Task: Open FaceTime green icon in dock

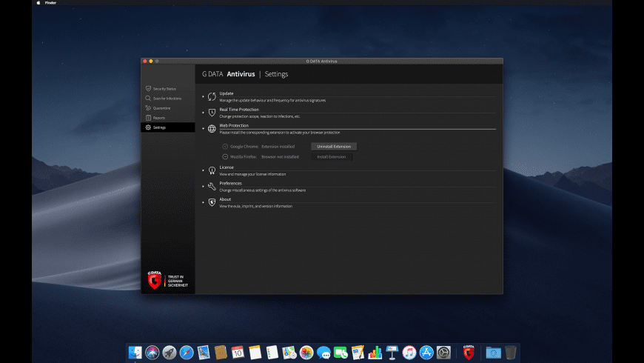Action: pos(341,353)
